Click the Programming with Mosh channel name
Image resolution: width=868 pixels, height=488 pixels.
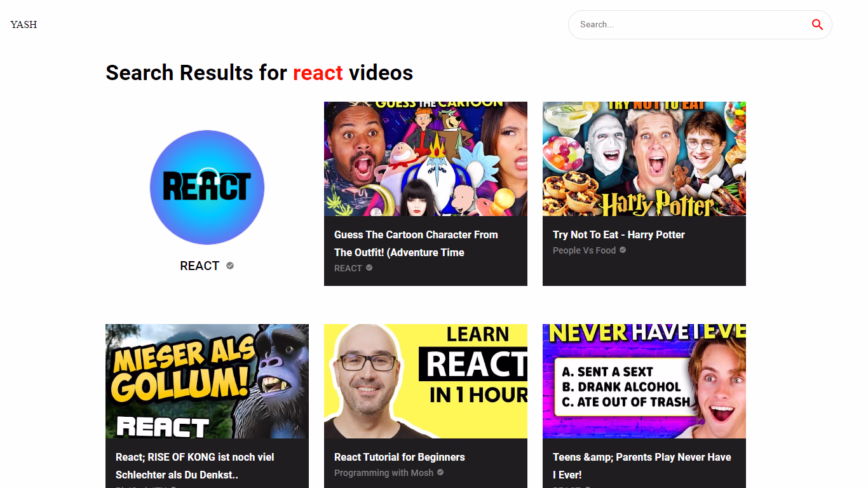point(384,473)
